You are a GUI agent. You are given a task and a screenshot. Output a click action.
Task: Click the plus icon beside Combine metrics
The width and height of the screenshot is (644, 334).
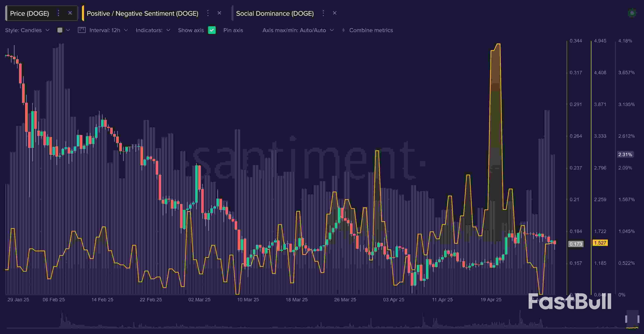[343, 30]
